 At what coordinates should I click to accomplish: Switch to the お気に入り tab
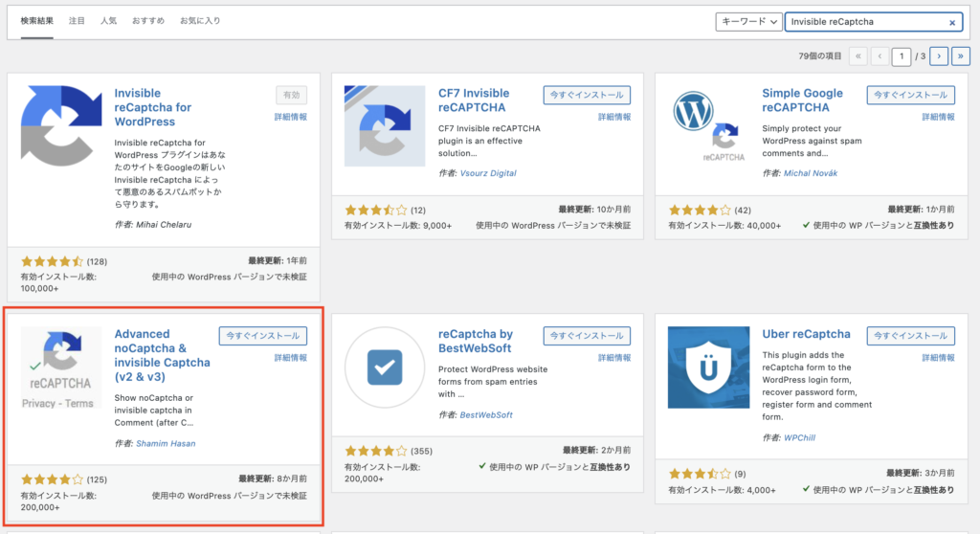pyautogui.click(x=200, y=21)
